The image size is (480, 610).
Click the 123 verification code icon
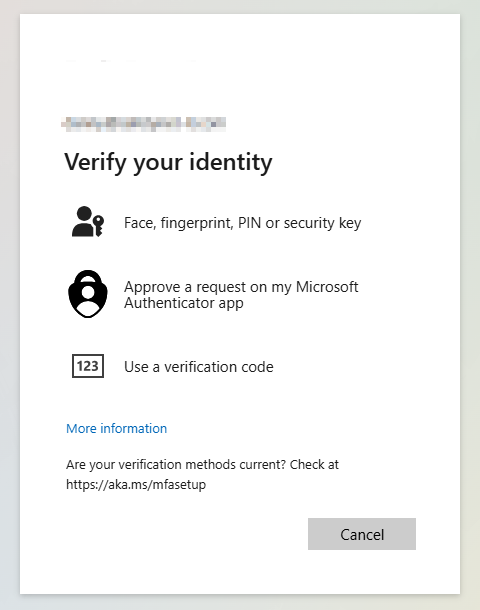coord(88,366)
